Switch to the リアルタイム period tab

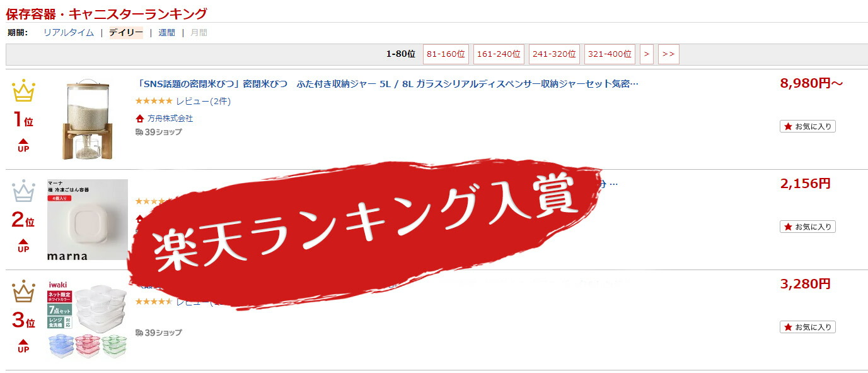tap(69, 33)
